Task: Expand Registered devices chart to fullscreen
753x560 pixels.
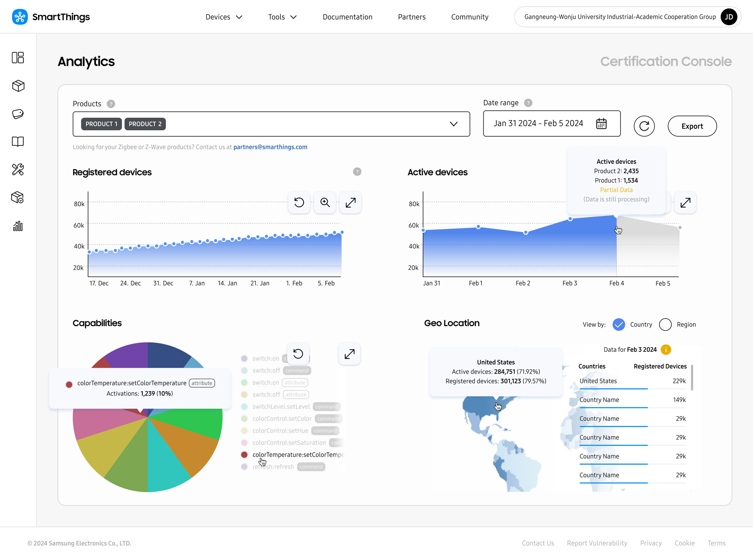Action: 351,203
